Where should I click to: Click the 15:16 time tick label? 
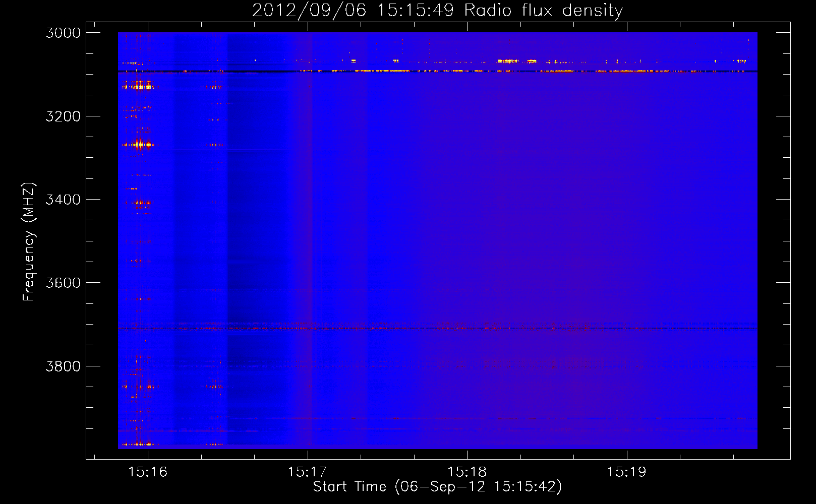pyautogui.click(x=148, y=472)
